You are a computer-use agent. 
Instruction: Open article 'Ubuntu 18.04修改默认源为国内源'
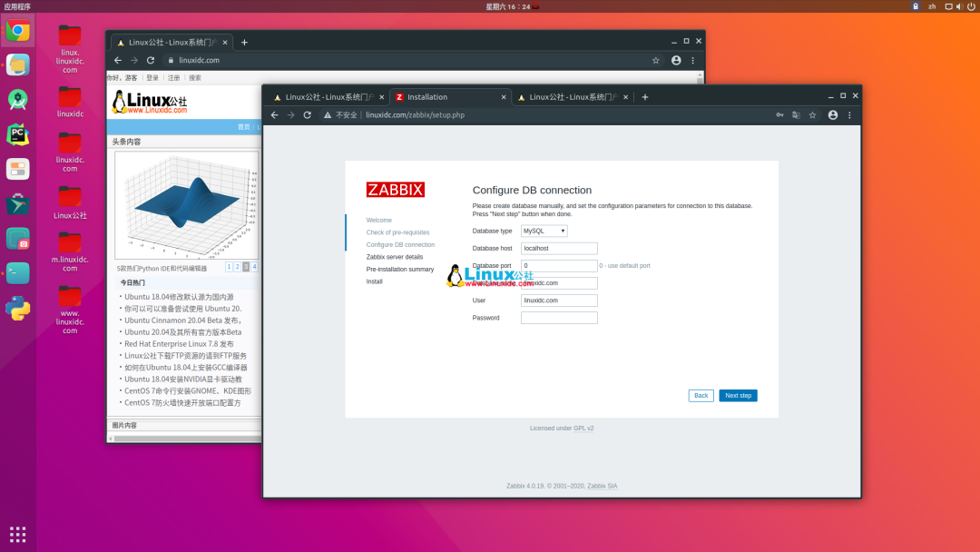pos(179,297)
